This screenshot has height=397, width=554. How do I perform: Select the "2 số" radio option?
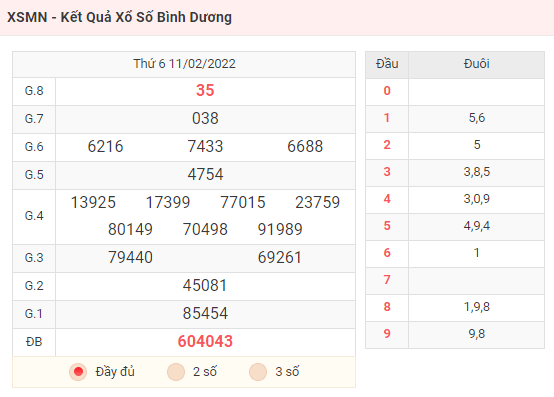[176, 372]
